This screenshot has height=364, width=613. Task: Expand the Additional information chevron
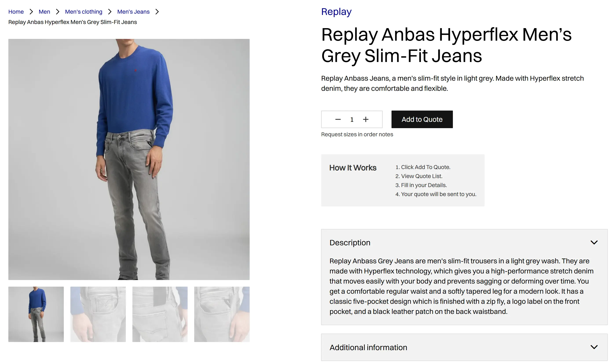(x=594, y=347)
